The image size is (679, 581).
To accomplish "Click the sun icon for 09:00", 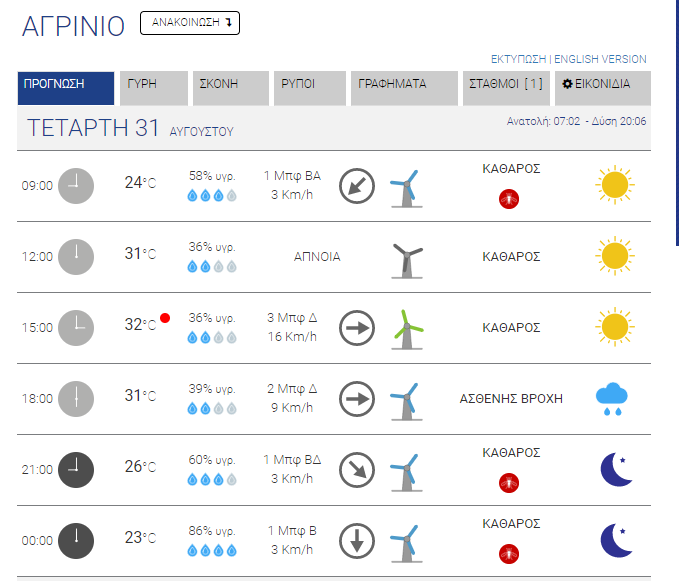I will [x=614, y=185].
